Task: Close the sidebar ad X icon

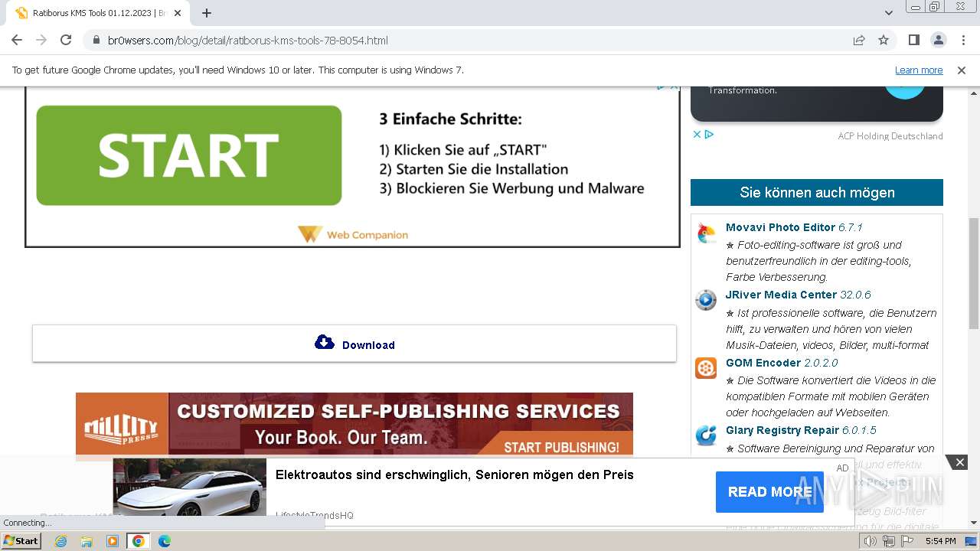Action: [x=697, y=134]
